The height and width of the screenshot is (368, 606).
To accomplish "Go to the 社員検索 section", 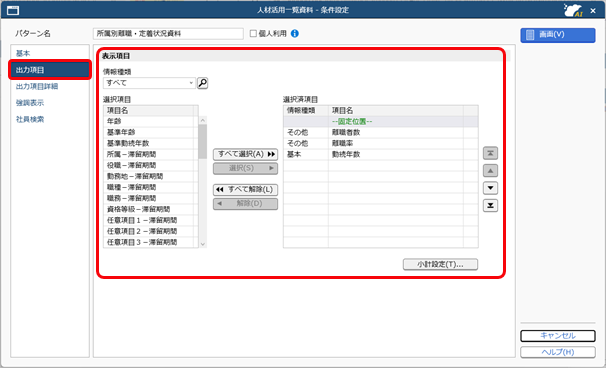I will point(30,119).
